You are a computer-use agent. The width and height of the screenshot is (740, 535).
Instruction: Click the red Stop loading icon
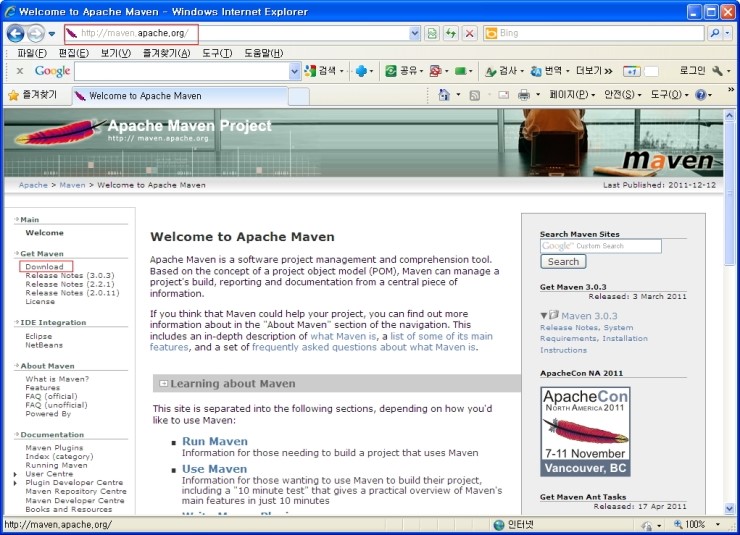(470, 33)
